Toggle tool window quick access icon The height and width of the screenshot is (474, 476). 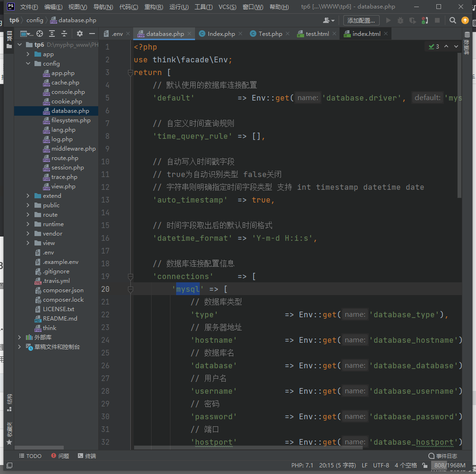(9, 465)
